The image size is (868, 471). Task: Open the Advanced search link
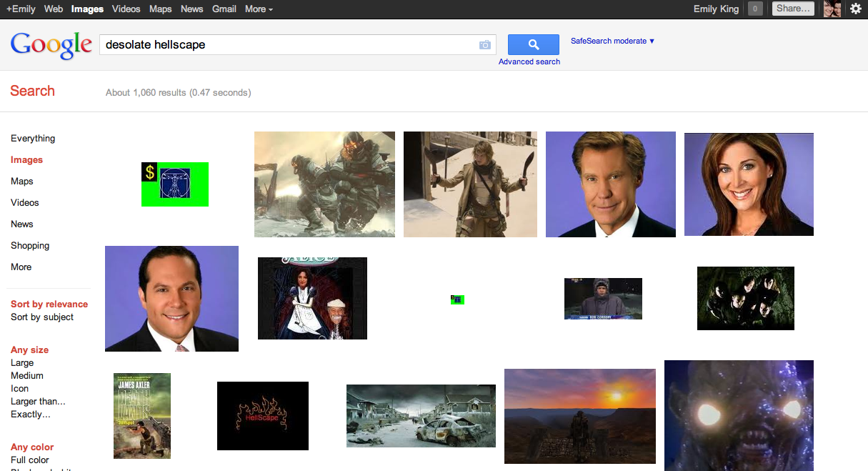click(x=529, y=61)
